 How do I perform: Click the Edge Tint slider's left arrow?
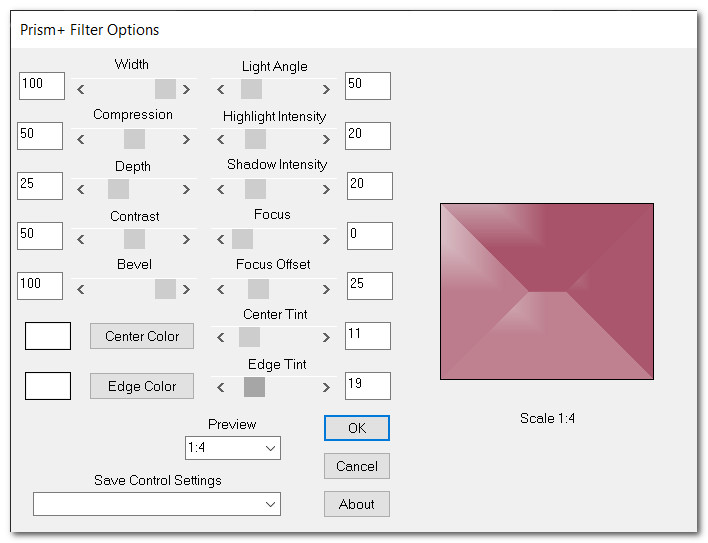click(x=221, y=387)
